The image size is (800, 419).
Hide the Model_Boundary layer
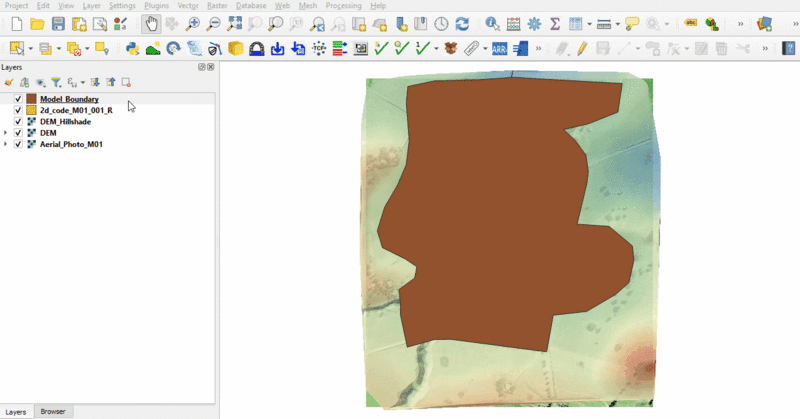point(18,99)
